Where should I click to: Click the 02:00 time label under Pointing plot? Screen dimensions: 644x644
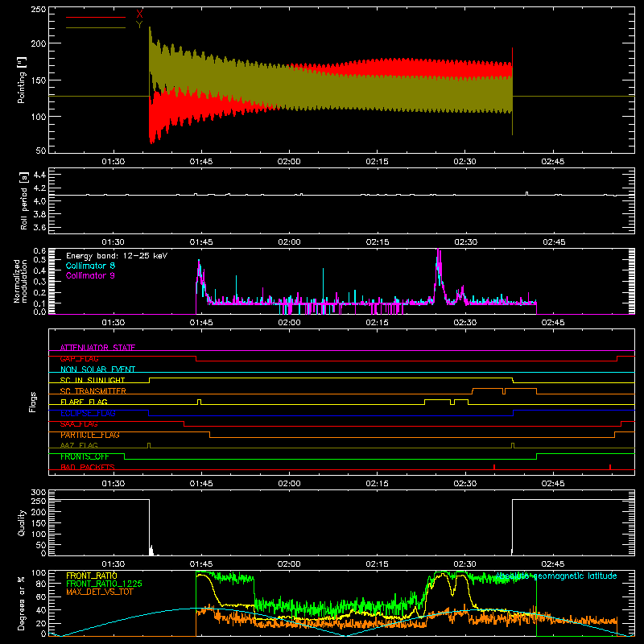[x=289, y=162]
